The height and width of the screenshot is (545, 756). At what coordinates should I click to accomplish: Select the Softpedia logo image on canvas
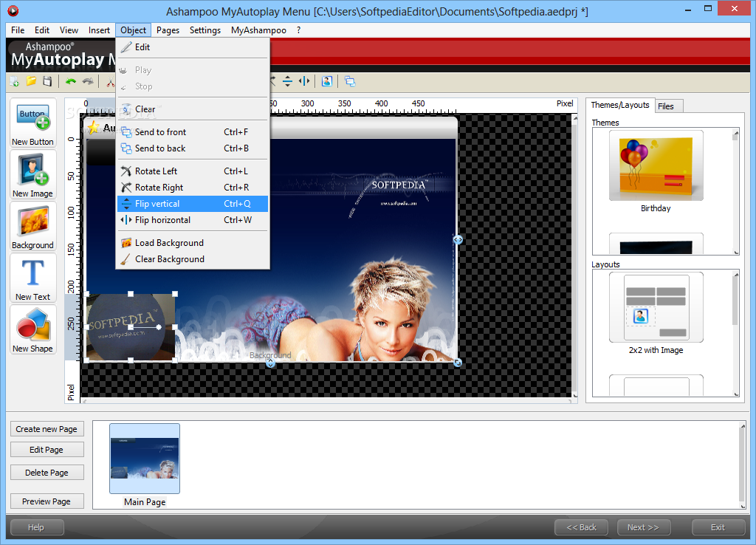(131, 327)
